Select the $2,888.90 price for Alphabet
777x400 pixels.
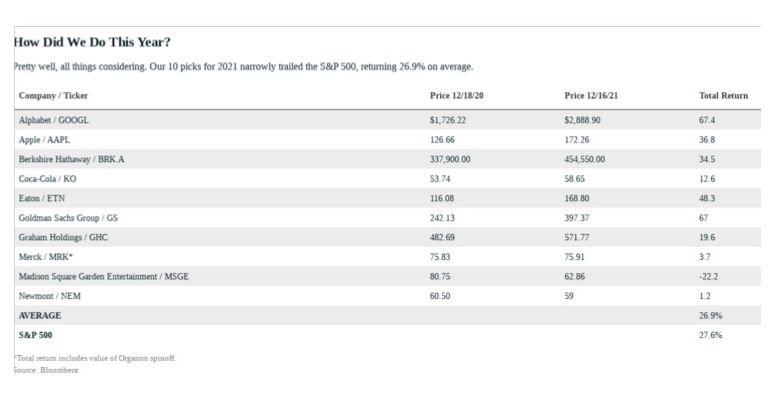coord(582,120)
